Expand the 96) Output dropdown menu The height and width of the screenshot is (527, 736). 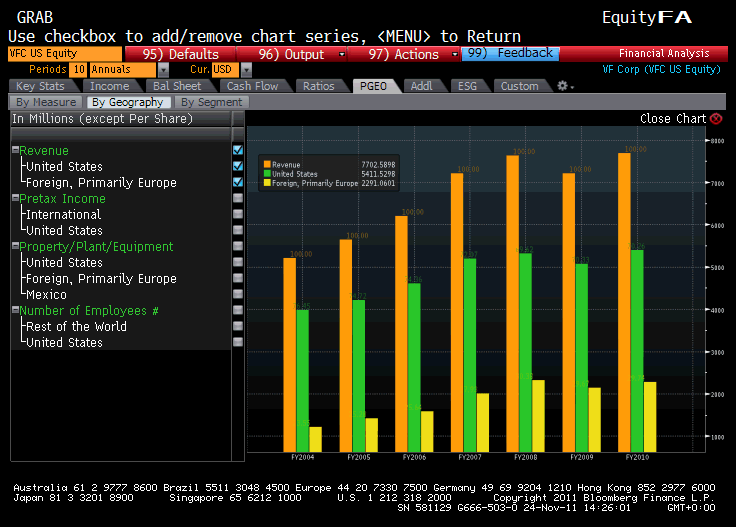coord(342,54)
